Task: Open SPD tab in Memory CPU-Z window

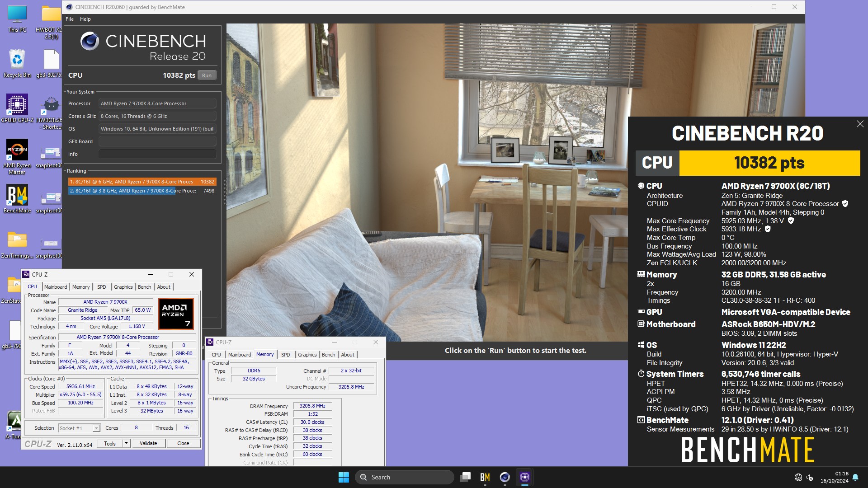Action: coord(286,355)
